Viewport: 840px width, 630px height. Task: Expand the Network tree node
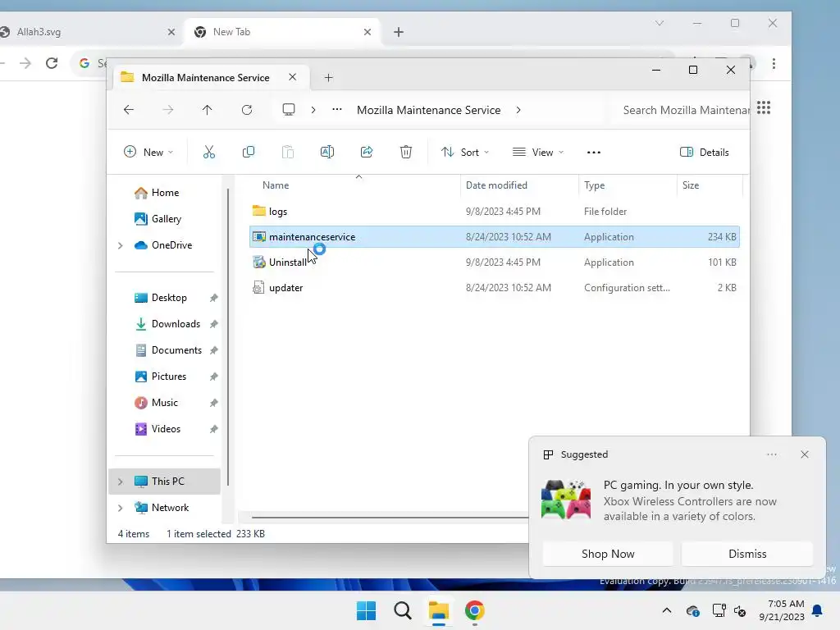coord(121,508)
